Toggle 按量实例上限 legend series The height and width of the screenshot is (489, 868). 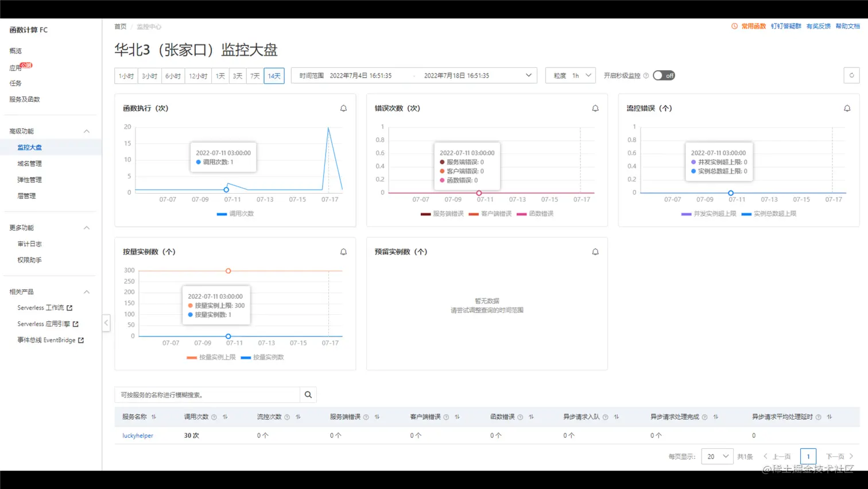tap(211, 357)
